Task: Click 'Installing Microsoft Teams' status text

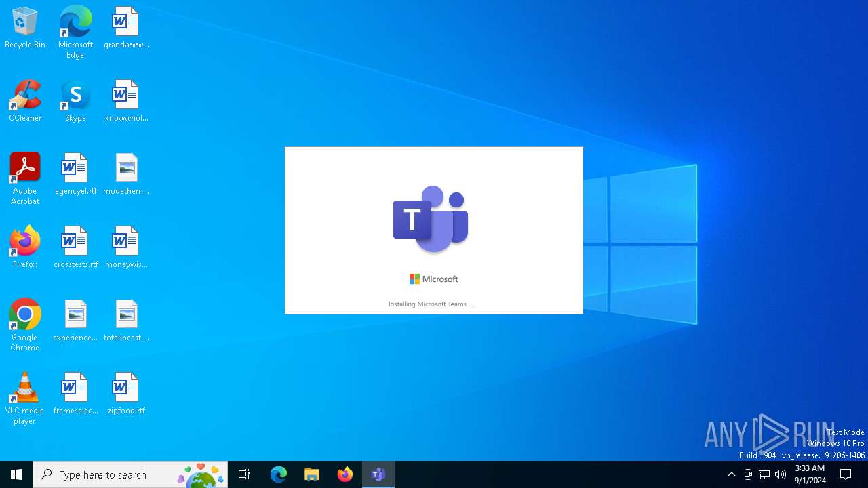Action: 432,304
